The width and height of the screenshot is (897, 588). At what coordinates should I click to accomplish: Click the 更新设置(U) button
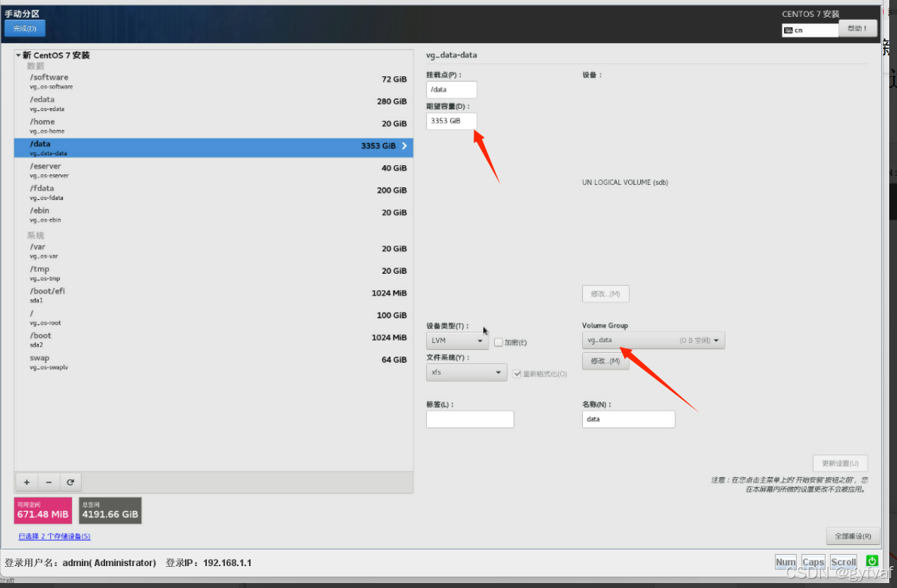pyautogui.click(x=840, y=463)
